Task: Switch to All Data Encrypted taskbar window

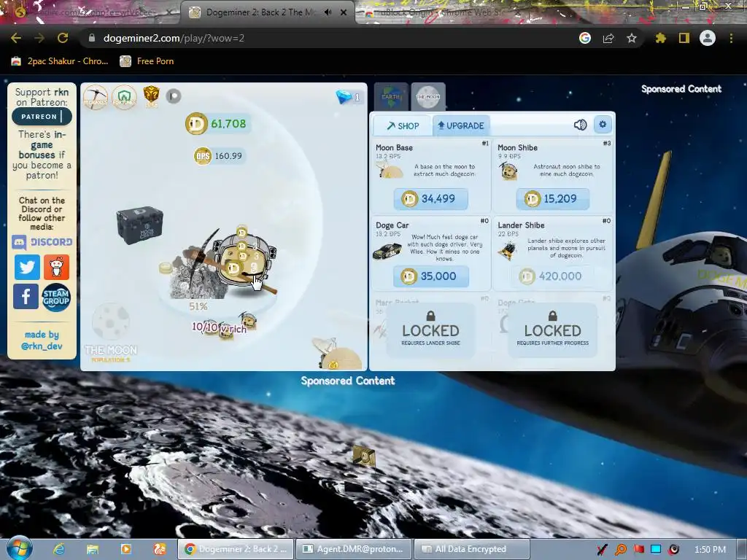Action: [x=472, y=549]
